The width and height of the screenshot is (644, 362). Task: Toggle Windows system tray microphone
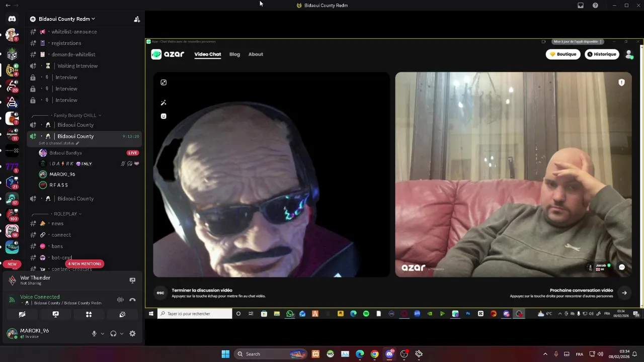point(556,354)
